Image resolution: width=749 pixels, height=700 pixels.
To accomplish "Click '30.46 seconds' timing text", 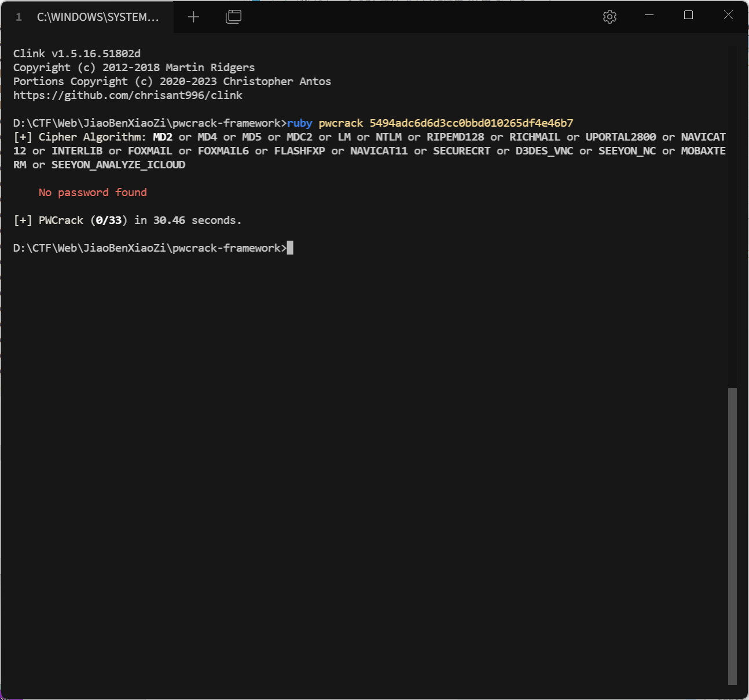I will 197,220.
